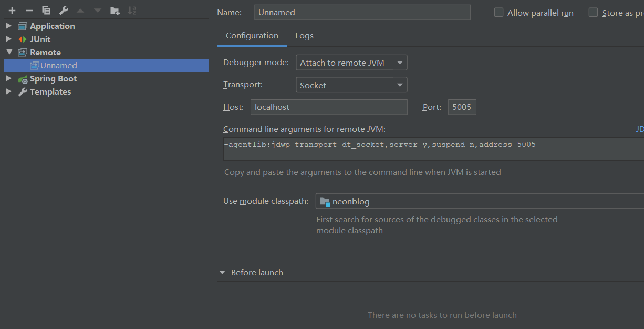
Task: Click the Copy Configuration icon
Action: tap(46, 11)
